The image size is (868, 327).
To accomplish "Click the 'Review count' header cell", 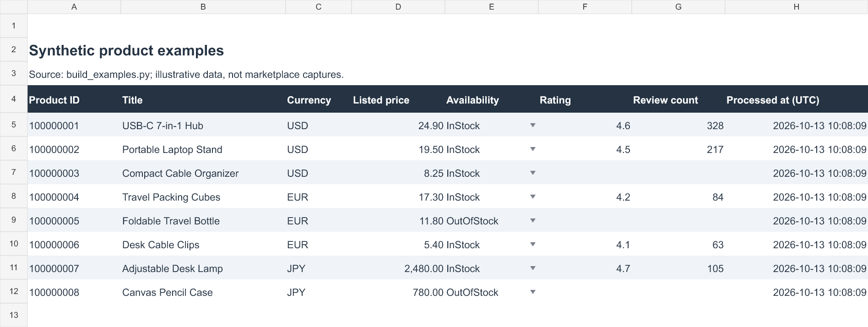I will coord(678,100).
